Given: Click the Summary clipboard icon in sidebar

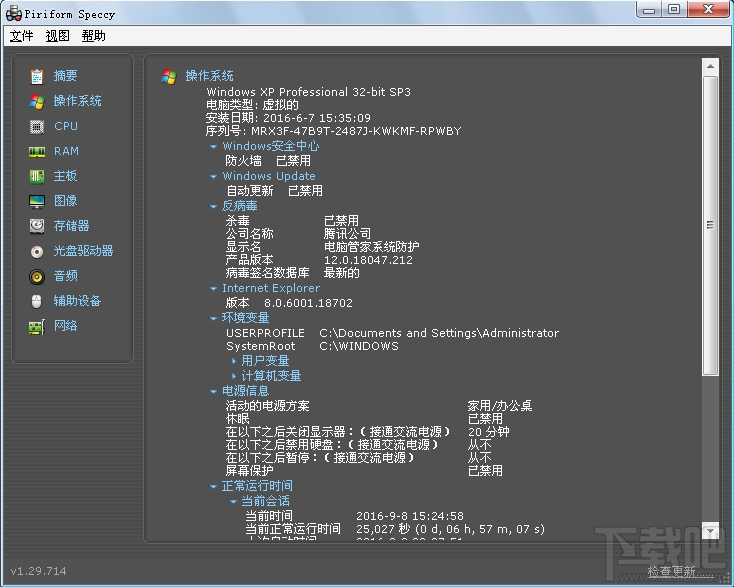Looking at the screenshot, I should pyautogui.click(x=37, y=76).
